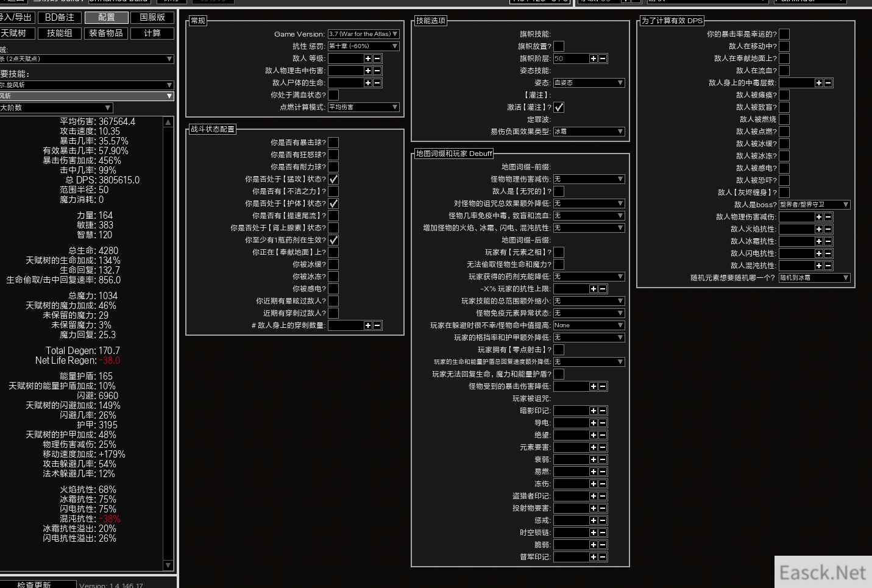Click minus for 元素要害 curse value
This screenshot has width=872, height=588.
coord(603,447)
